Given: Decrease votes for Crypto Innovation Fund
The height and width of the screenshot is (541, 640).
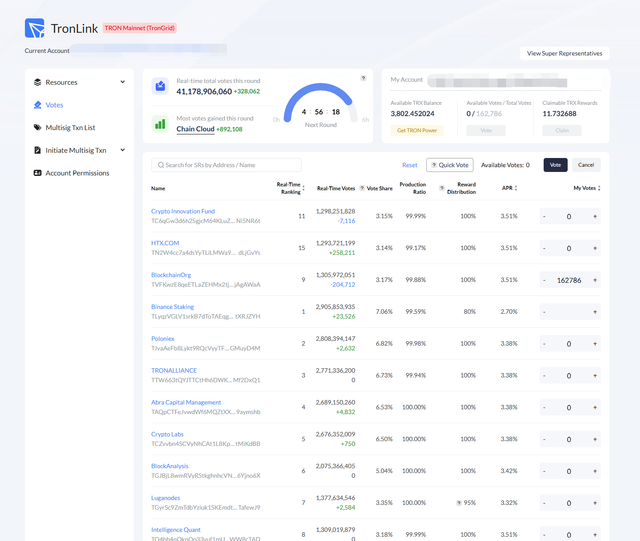Looking at the screenshot, I should pyautogui.click(x=544, y=216).
